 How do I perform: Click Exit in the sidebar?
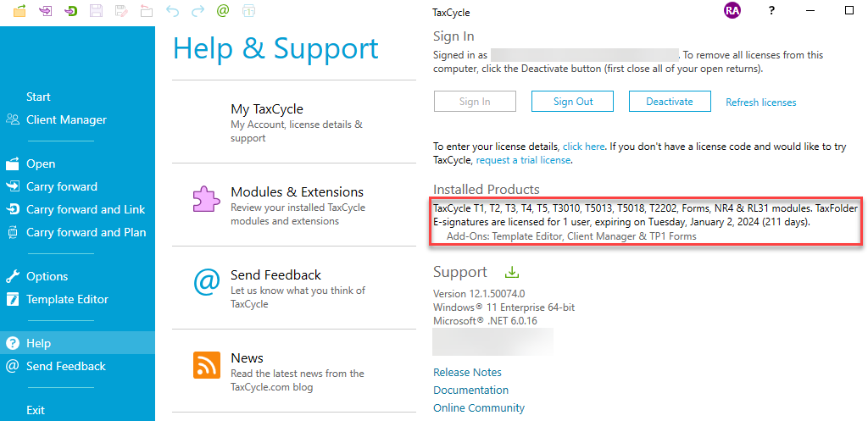click(x=36, y=411)
